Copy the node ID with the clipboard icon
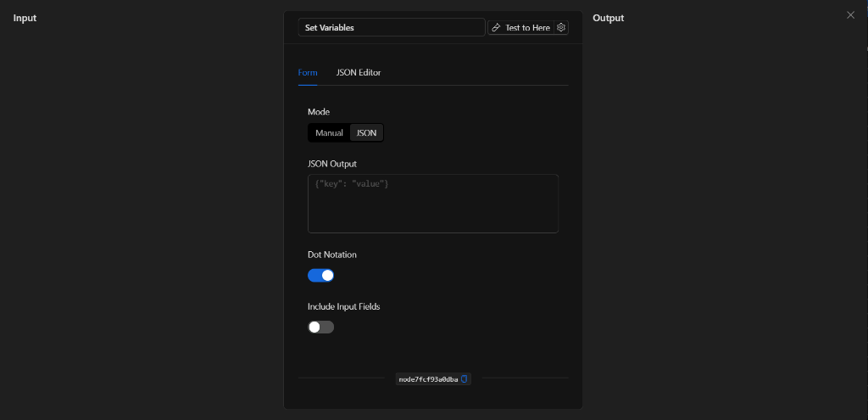Screen dimensions: 868x420 click(x=465, y=379)
